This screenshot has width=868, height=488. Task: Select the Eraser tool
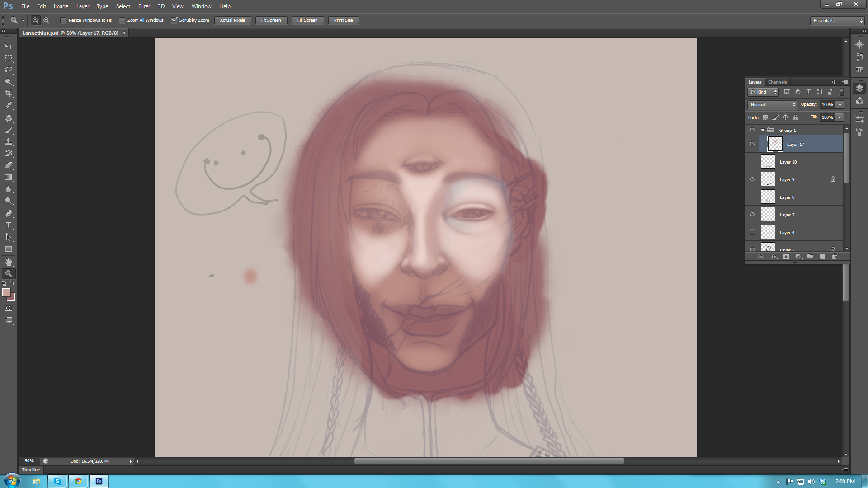point(9,165)
